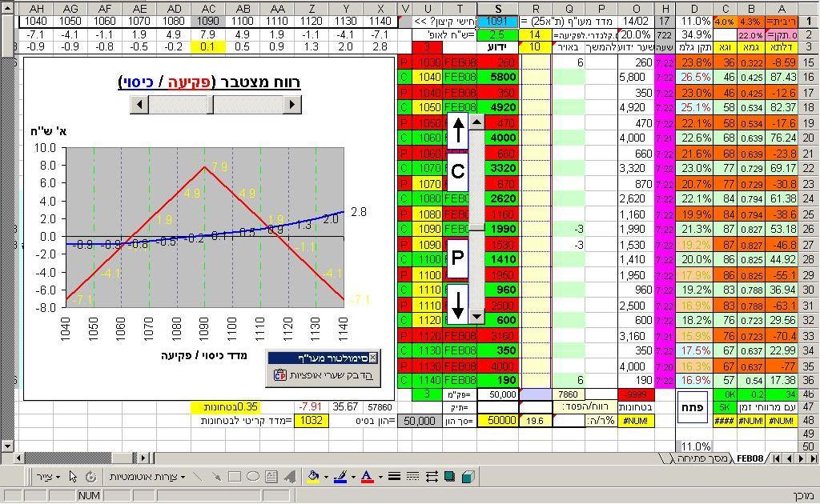The width and height of the screenshot is (820, 504).
Task: Switch to the מסך פתיחה sheet tab
Action: tap(701, 458)
